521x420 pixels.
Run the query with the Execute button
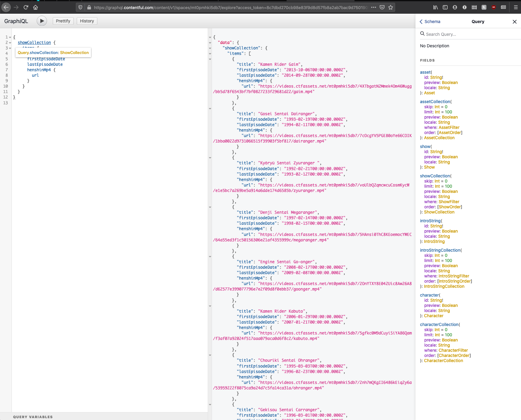coord(42,21)
